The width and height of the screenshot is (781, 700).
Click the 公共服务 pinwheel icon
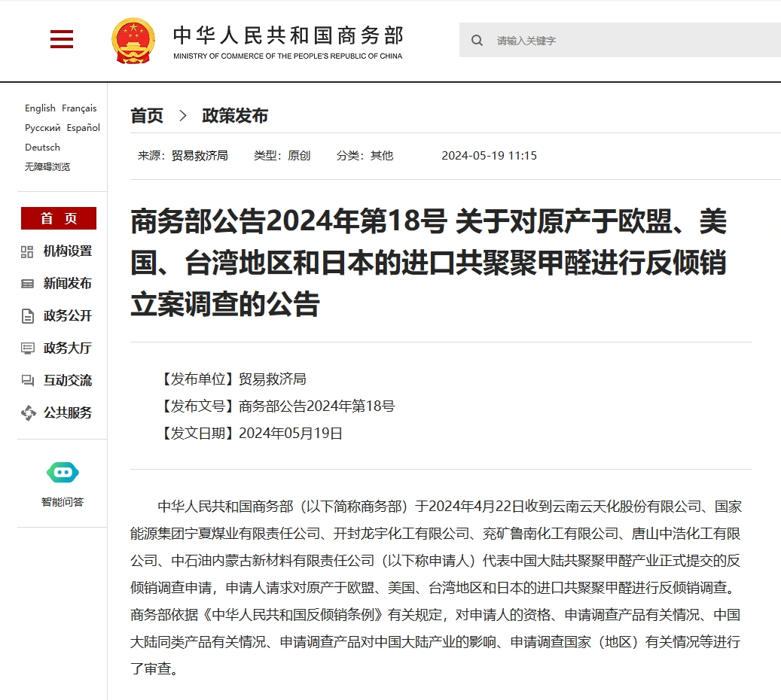tap(29, 412)
